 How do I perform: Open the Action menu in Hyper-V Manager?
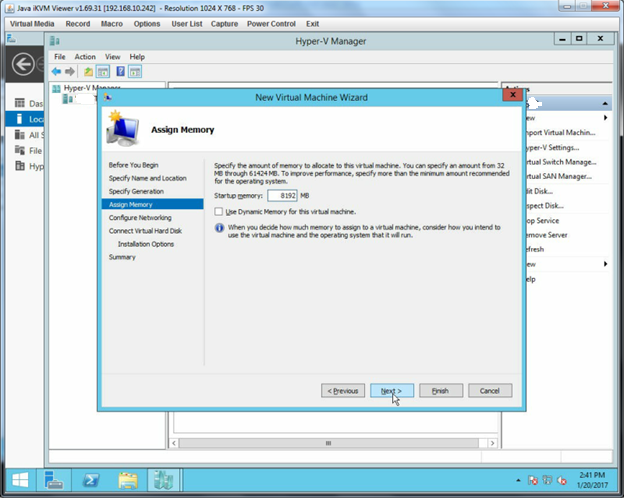point(85,57)
